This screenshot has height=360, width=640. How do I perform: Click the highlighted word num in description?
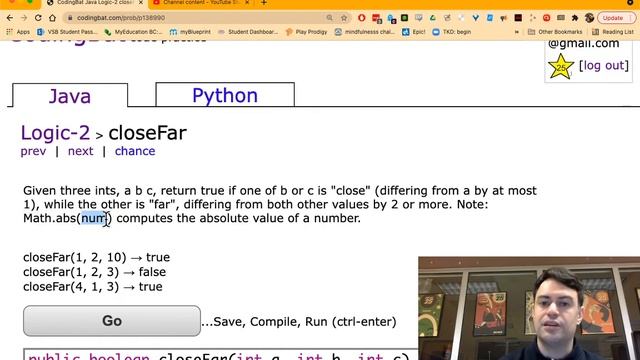coord(94,218)
